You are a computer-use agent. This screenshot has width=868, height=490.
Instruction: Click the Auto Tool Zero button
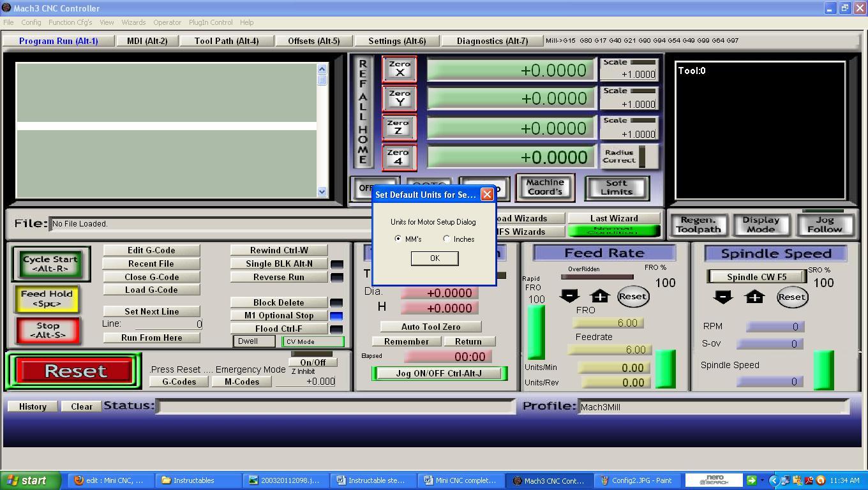point(431,327)
